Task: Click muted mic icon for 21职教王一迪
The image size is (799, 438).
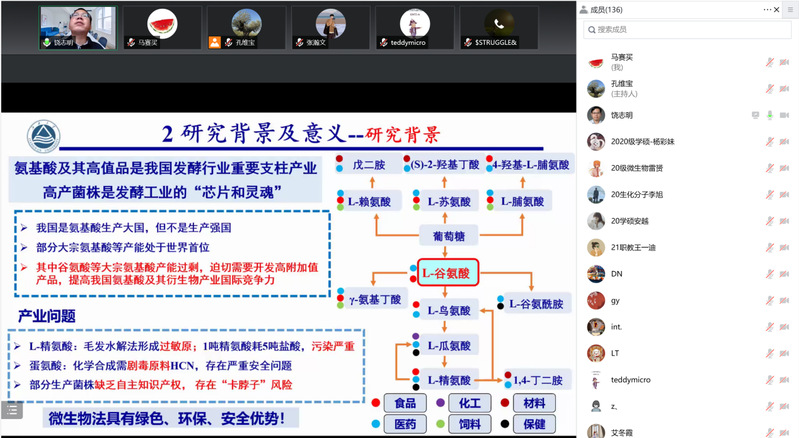Action: (x=771, y=247)
